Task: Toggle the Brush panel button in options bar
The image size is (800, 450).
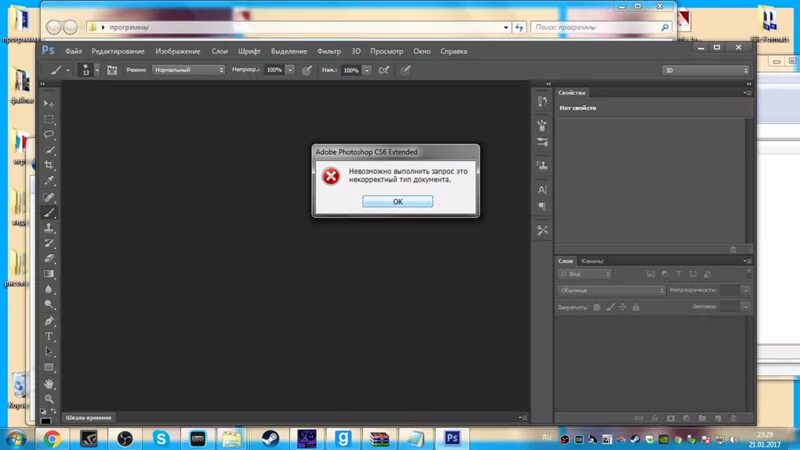Action: point(112,70)
